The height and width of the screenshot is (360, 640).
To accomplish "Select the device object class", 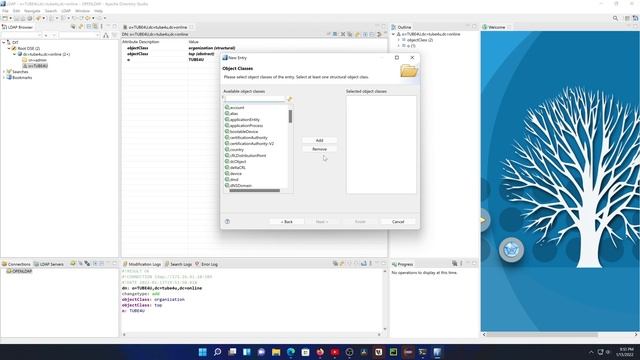I will [234, 173].
